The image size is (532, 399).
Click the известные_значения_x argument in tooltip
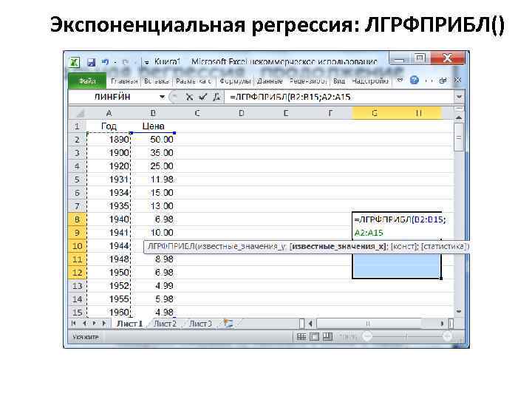pos(338,246)
